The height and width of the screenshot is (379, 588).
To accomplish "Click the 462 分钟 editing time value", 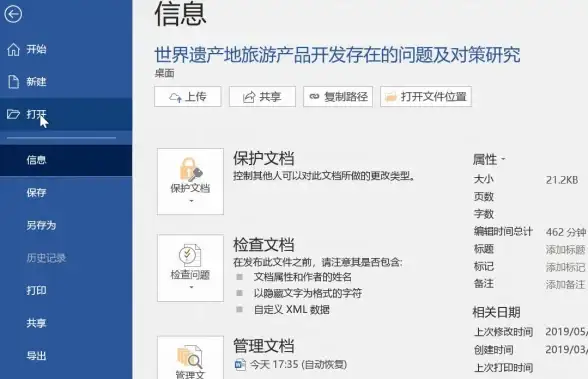I will point(566,232).
